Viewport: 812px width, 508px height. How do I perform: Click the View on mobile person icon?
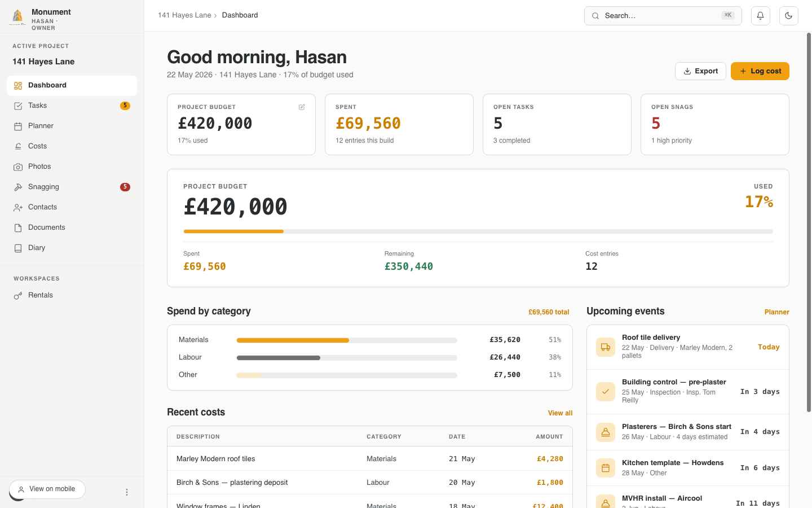(x=21, y=489)
